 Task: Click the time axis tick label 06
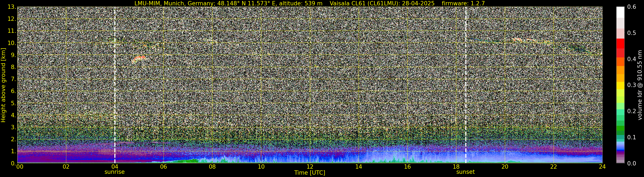click(164, 167)
